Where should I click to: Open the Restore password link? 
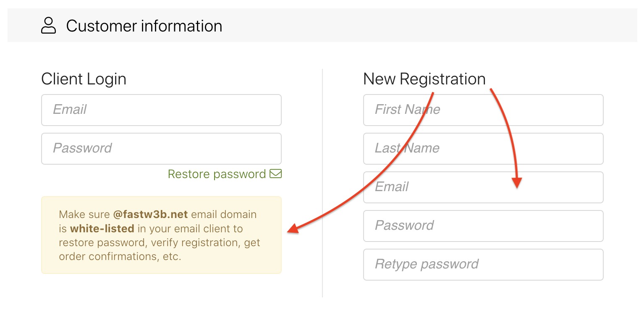click(x=217, y=174)
